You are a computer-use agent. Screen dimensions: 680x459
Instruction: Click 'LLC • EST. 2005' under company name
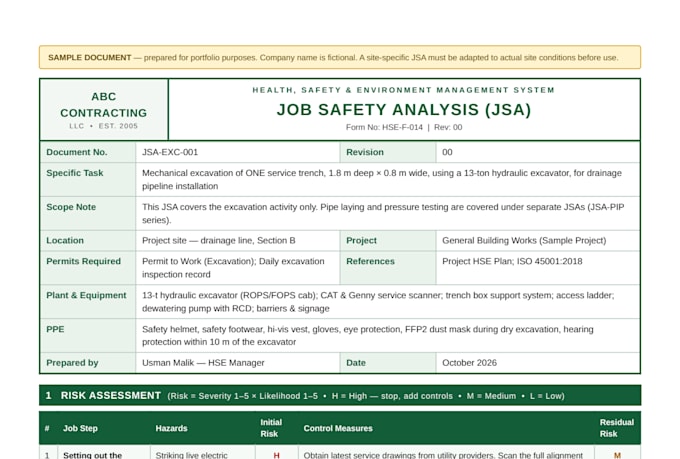pyautogui.click(x=104, y=126)
